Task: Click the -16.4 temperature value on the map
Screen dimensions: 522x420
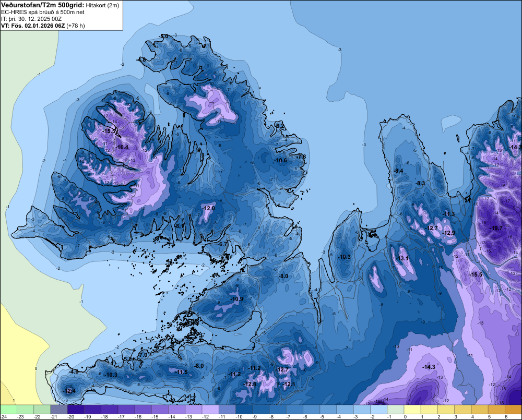Action: pos(122,147)
